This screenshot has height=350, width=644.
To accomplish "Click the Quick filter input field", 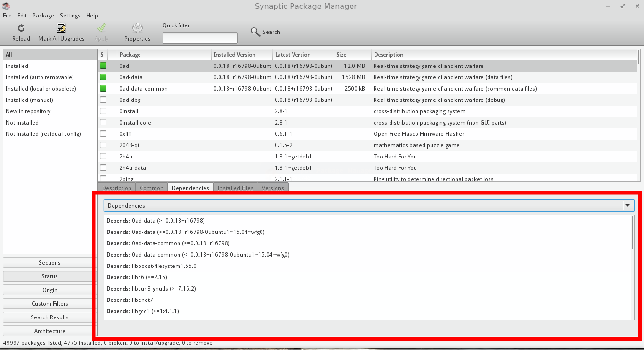I will point(200,38).
